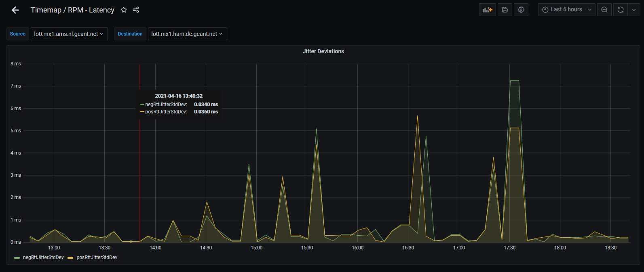Click green negRttJitterStdDev legend color swatch
Image resolution: width=644 pixels, height=272 pixels.
[x=17, y=258]
